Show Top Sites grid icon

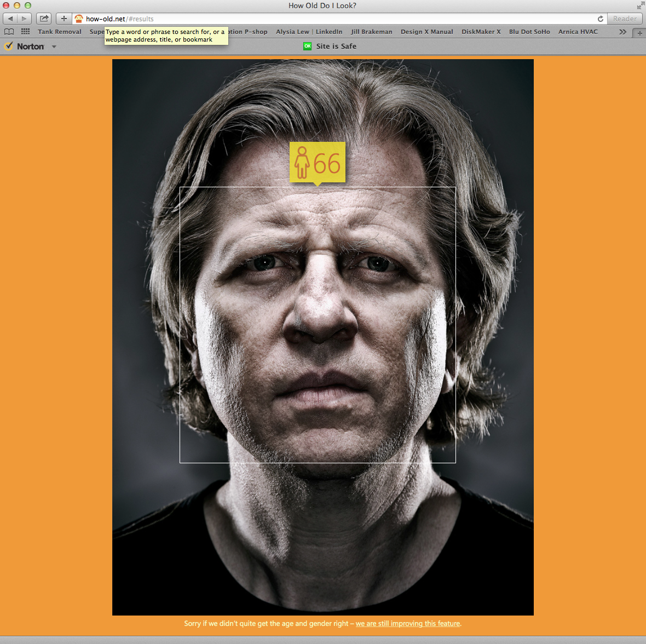(25, 32)
